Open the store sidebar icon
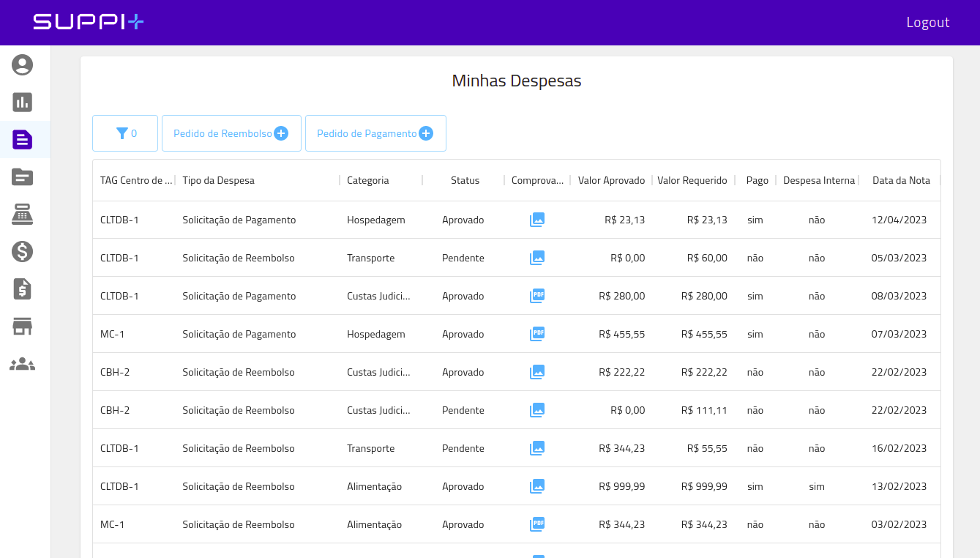 [x=23, y=327]
